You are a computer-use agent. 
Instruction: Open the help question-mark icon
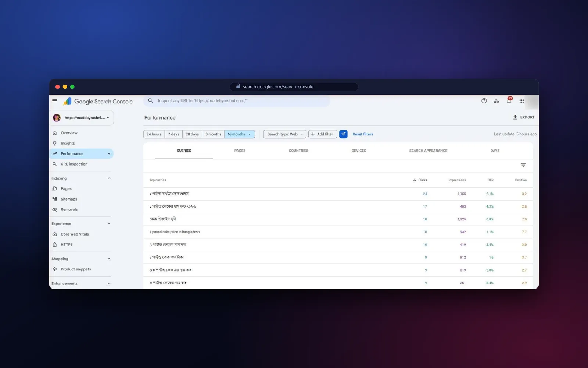tap(484, 101)
